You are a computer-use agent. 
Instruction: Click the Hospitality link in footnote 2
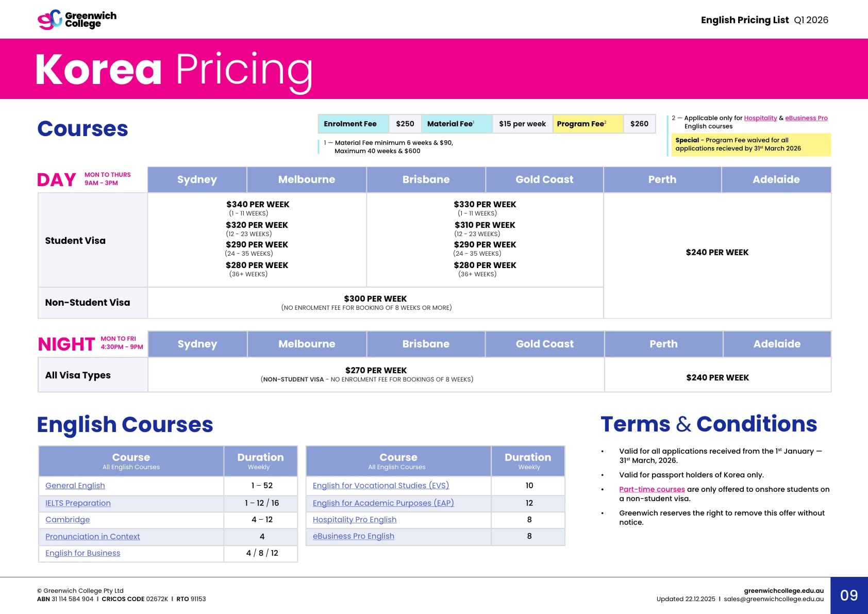760,118
